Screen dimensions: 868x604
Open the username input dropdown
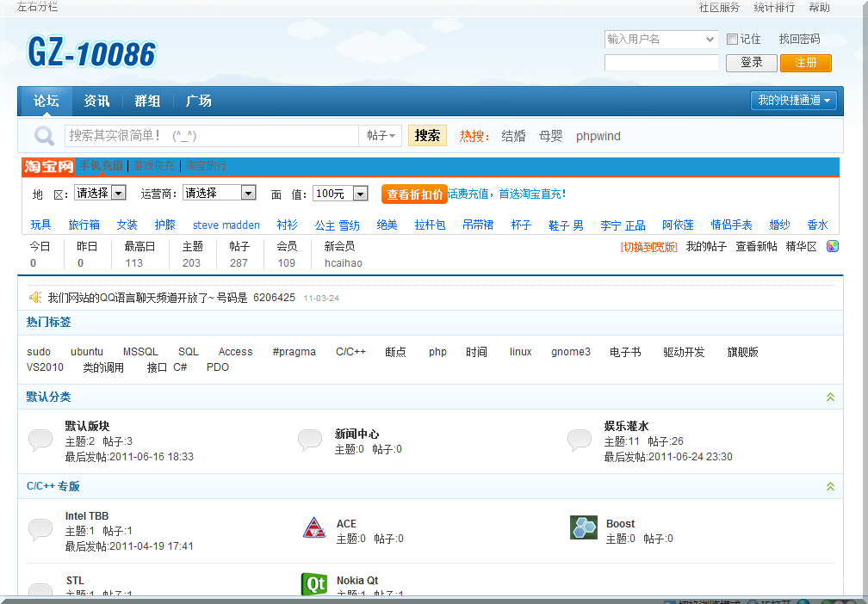[x=710, y=39]
